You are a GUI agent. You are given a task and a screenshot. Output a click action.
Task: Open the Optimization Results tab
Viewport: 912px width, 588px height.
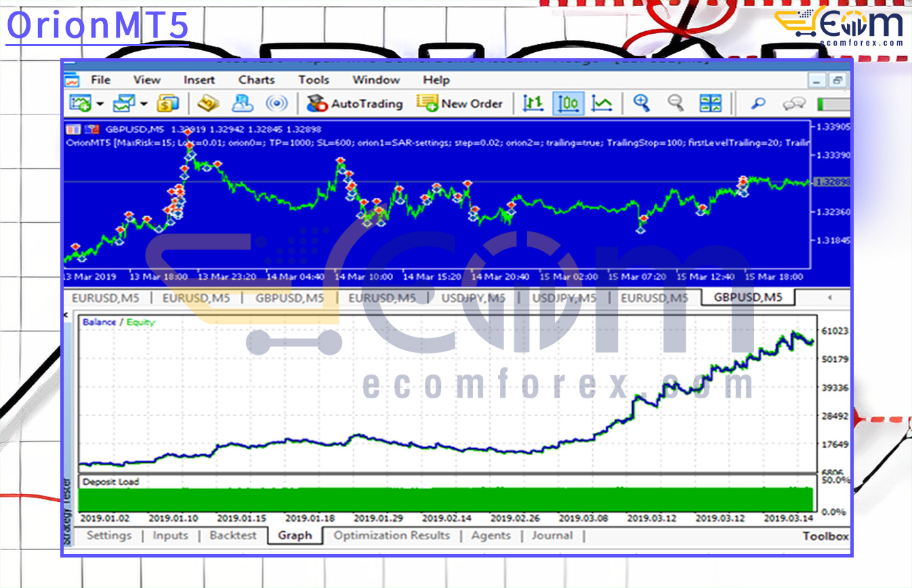point(392,535)
